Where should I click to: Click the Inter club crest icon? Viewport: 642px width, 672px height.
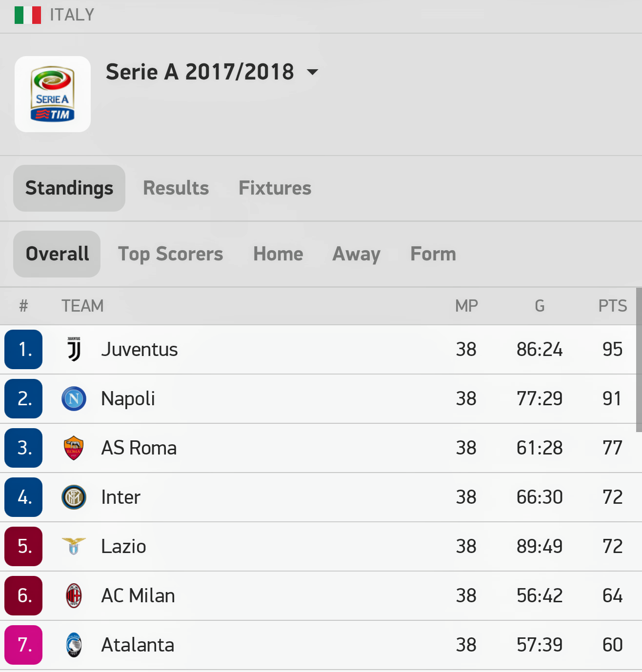coord(74,497)
